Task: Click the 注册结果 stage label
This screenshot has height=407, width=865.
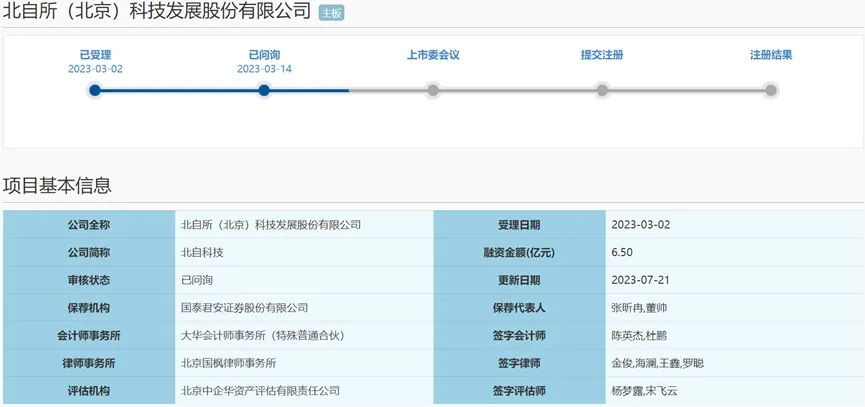Action: (x=771, y=55)
